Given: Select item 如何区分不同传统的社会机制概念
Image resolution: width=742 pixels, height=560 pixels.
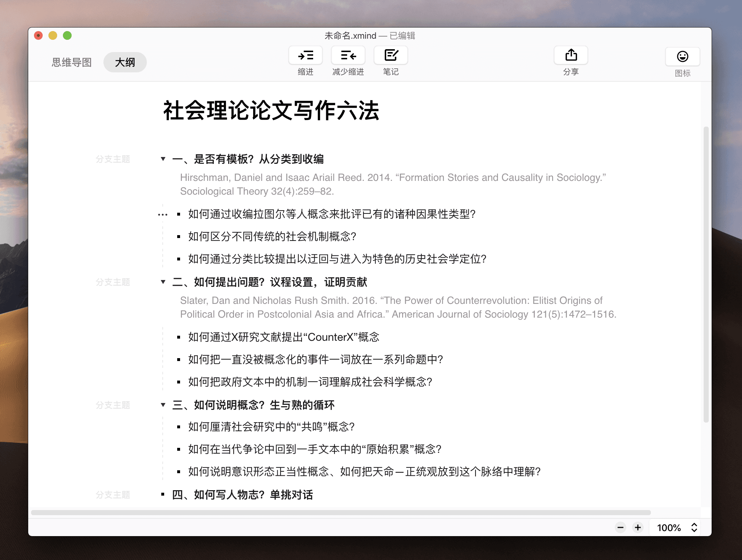Looking at the screenshot, I should [272, 237].
